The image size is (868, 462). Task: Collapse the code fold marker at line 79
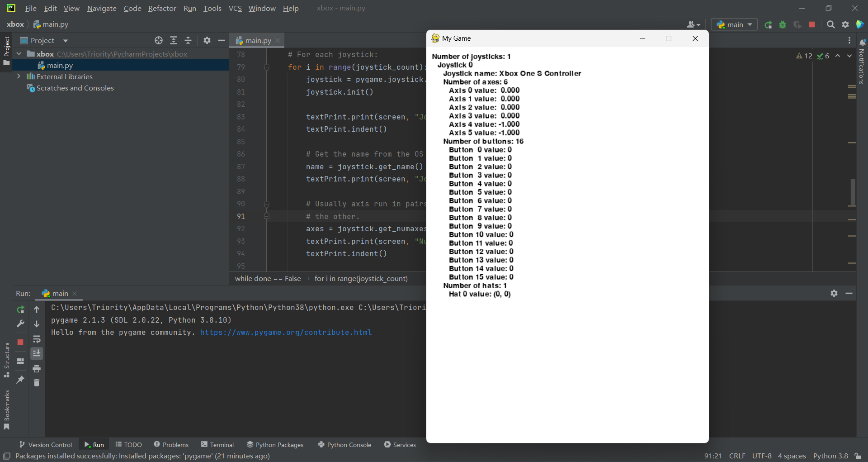[267, 67]
